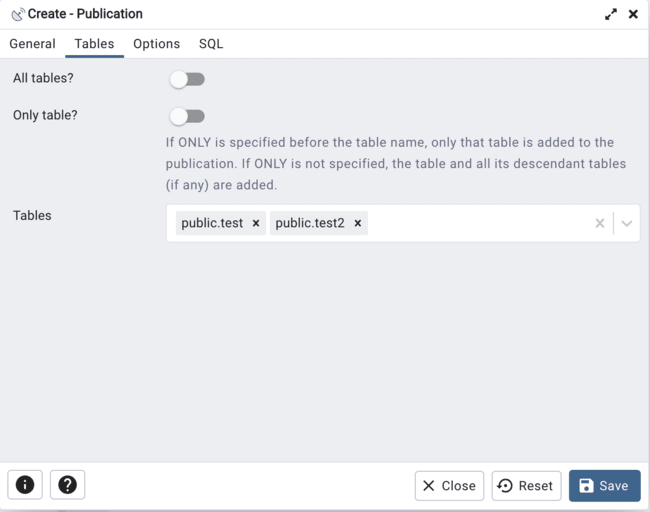Save the new publication

[604, 486]
